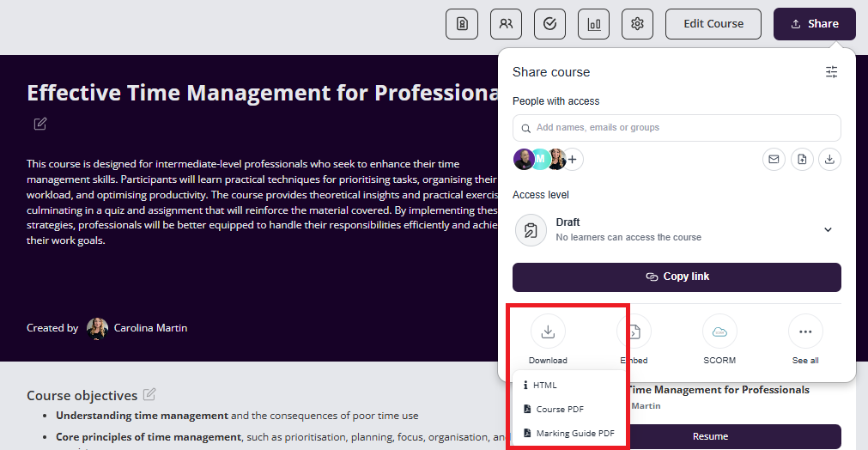Click 'People with access' label
868x450 pixels.
(x=555, y=101)
